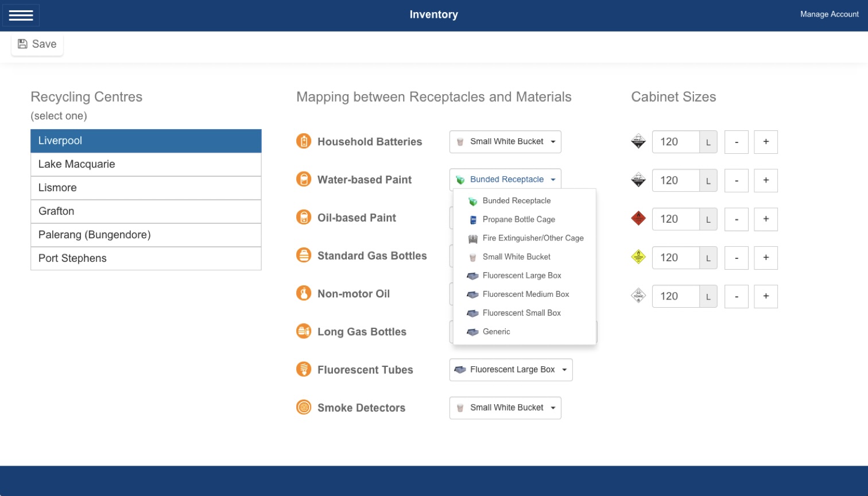This screenshot has width=868, height=496.
Task: Edit the first cabinet size field
Action: click(x=676, y=142)
